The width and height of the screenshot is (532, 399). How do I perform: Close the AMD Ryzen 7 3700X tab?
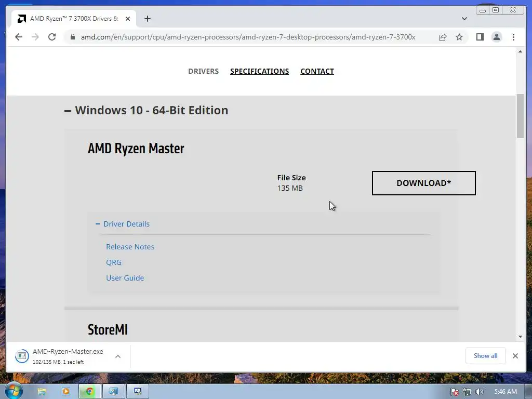coord(128,19)
